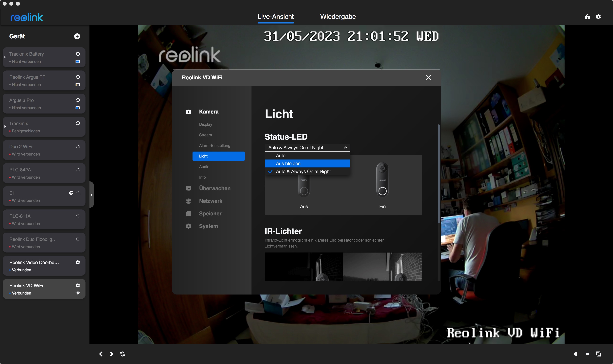The width and height of the screenshot is (613, 364).
Task: Open settings gear for Reolink Video Doorbell
Action: tap(78, 262)
